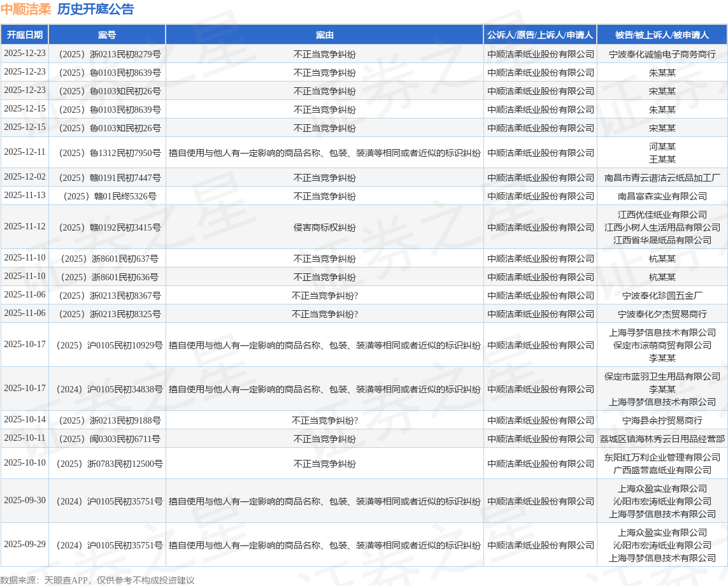Click the hearing date 2025-11-12
The height and width of the screenshot is (586, 728).
point(25,227)
